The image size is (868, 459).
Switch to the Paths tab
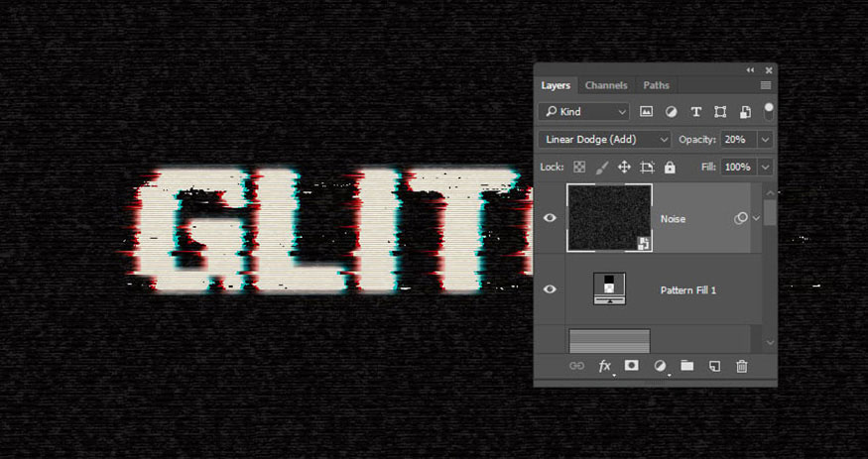656,85
